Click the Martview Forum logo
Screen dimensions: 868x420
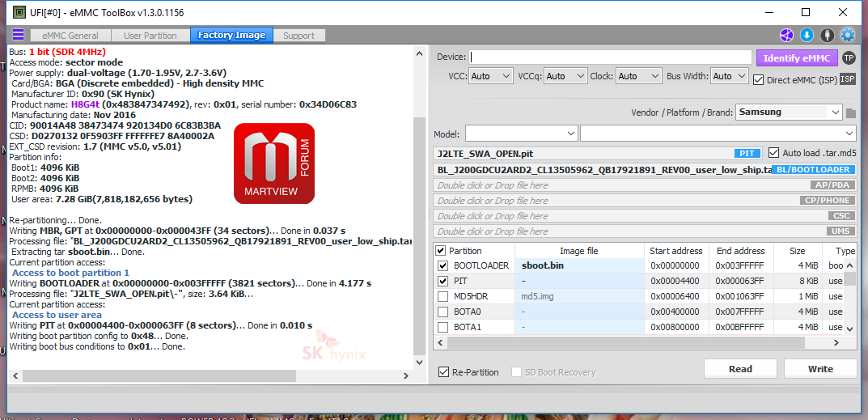274,163
